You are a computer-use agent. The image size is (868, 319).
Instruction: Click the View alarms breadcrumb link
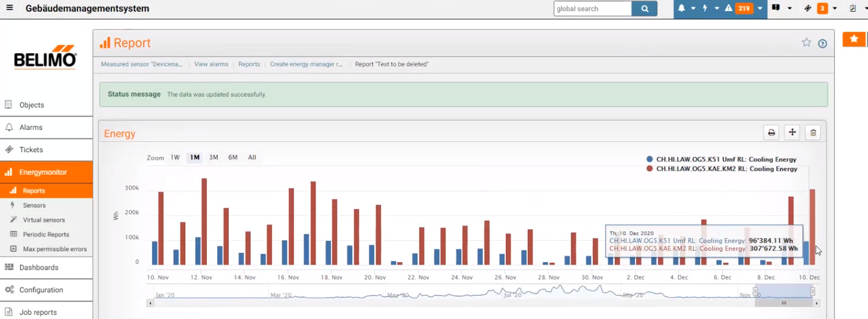point(211,64)
